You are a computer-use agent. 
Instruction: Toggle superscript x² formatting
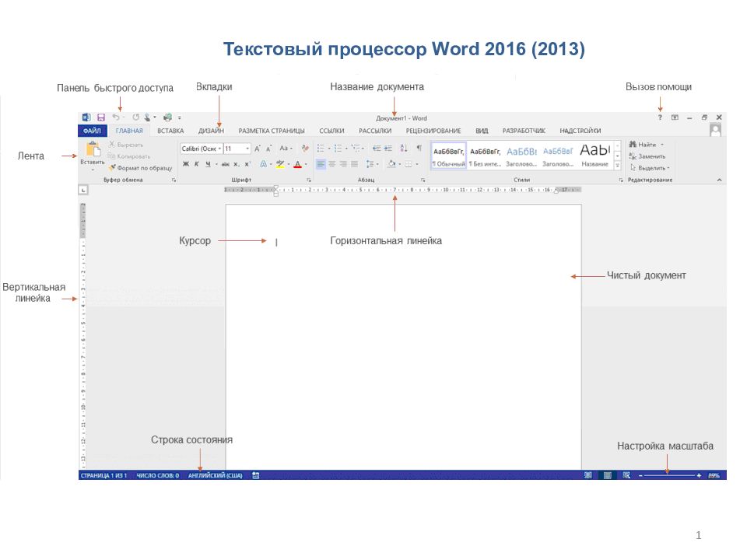coord(247,164)
